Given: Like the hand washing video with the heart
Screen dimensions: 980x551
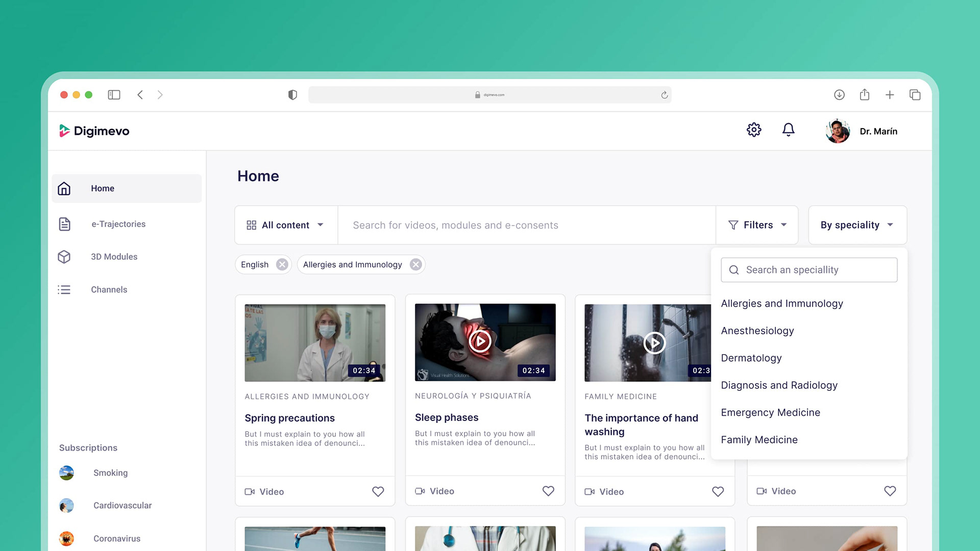Looking at the screenshot, I should (x=718, y=491).
